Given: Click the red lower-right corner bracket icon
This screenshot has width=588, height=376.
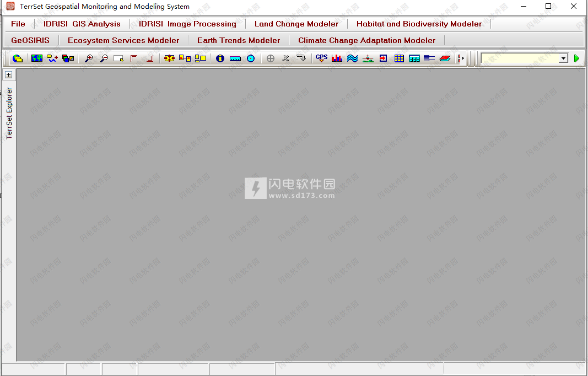Looking at the screenshot, I should click(150, 58).
